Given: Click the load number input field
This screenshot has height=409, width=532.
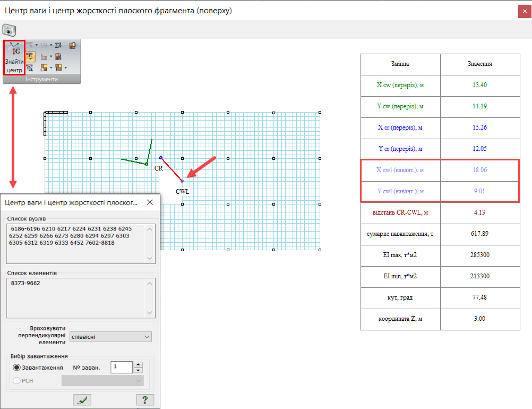Looking at the screenshot, I should point(121,368).
